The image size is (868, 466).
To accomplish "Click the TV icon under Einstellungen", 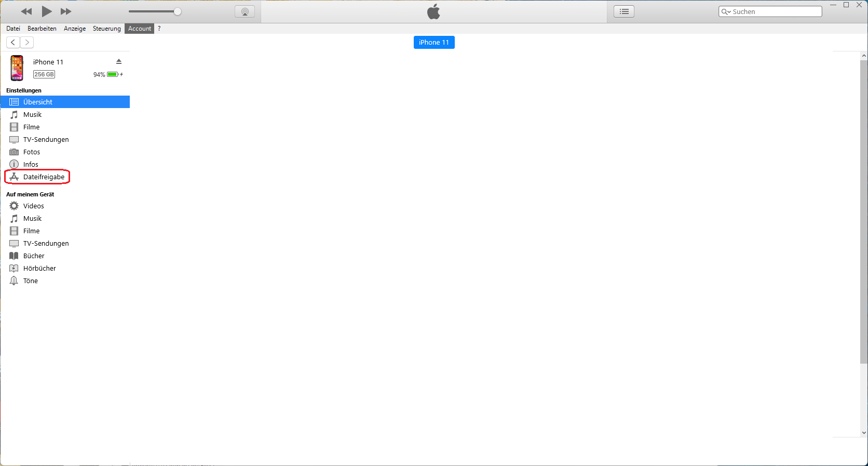I will (x=14, y=139).
